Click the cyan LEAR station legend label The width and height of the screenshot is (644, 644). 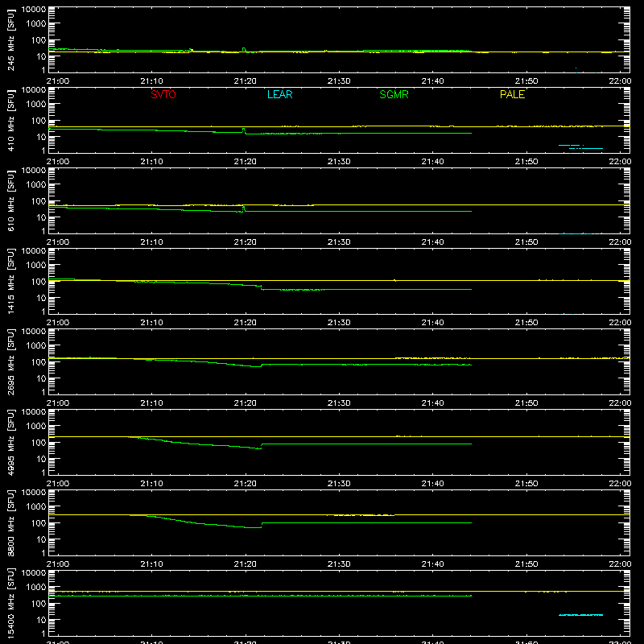[279, 94]
